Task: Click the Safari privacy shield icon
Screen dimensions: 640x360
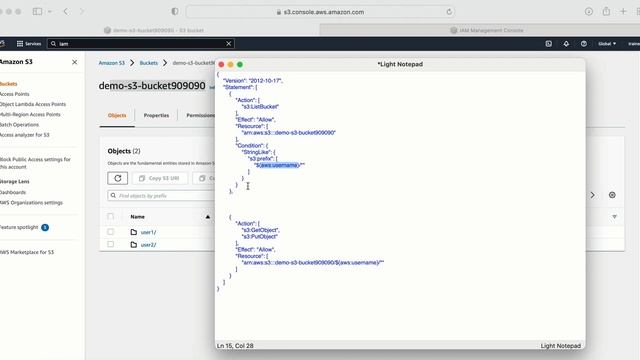Action: tap(175, 11)
